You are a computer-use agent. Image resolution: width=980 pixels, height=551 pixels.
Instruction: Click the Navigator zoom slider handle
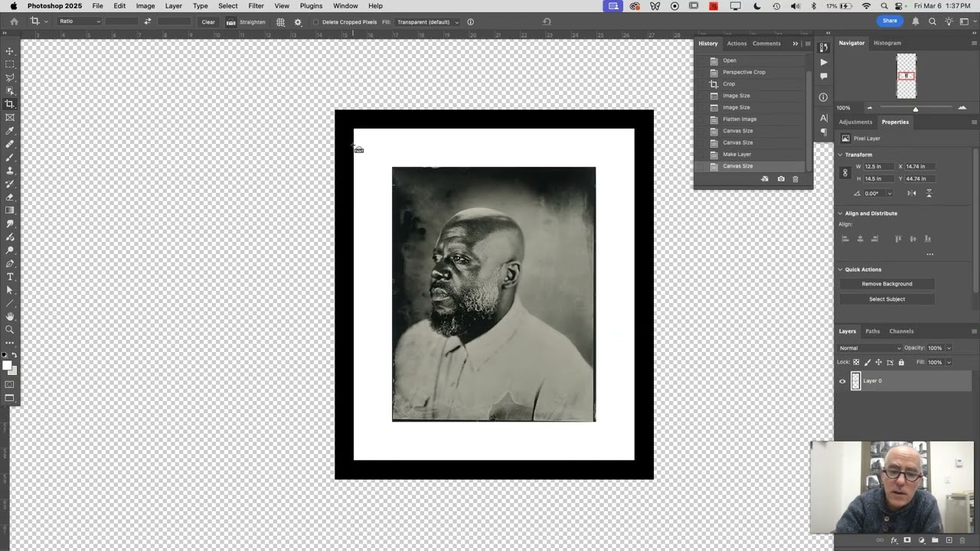(915, 109)
